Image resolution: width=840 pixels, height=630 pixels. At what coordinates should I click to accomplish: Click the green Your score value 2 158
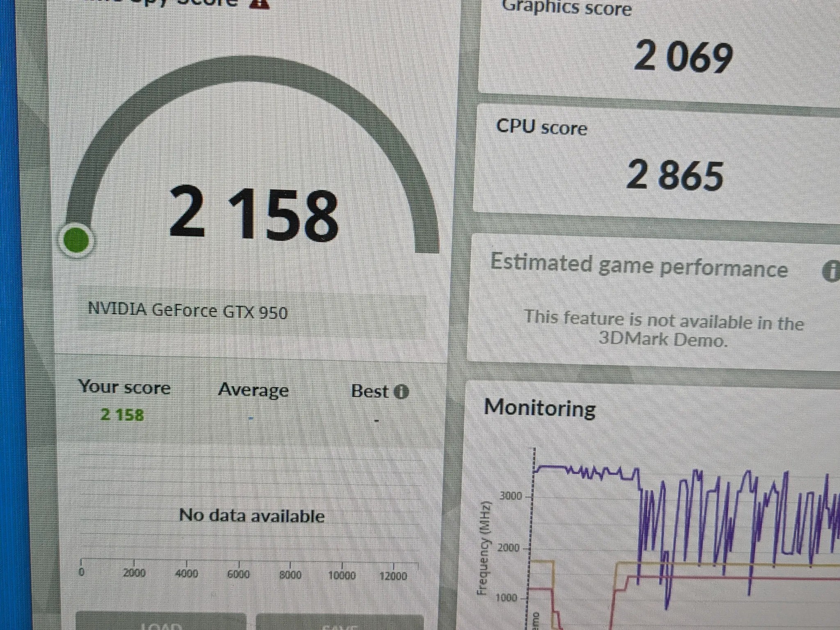122,415
